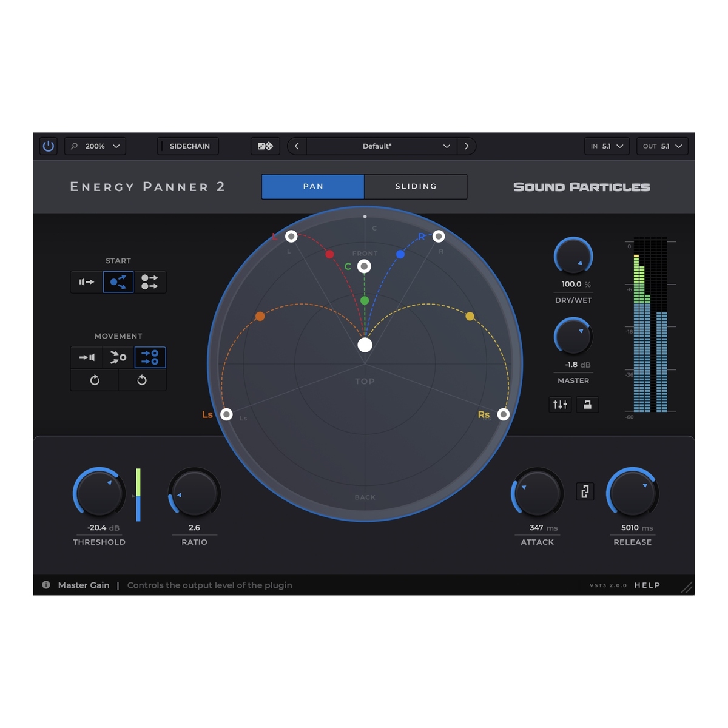The width and height of the screenshot is (728, 728).
Task: Click the counter-clockwise rotation Movement button
Action: click(142, 380)
